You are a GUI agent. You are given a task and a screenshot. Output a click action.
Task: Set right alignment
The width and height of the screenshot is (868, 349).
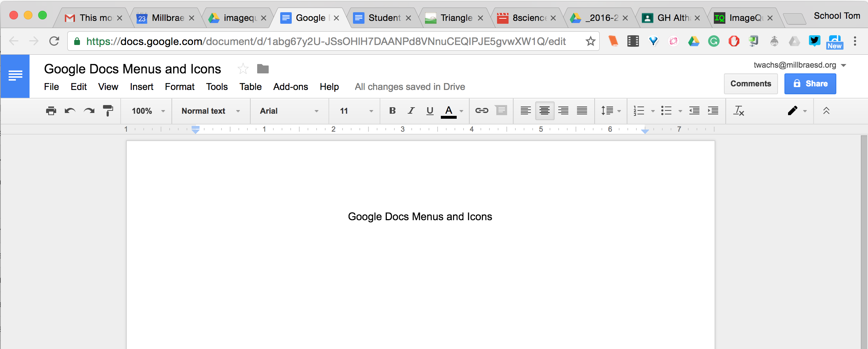563,111
